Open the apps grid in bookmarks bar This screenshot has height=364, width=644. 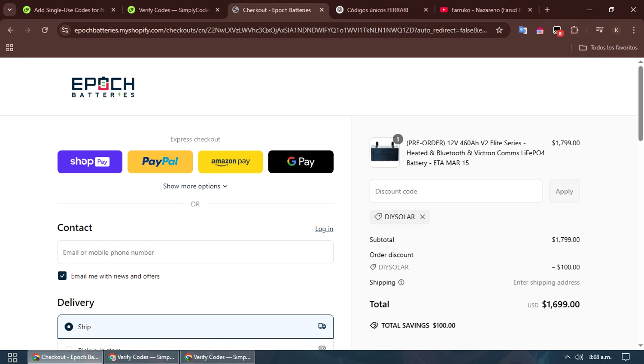(9, 48)
